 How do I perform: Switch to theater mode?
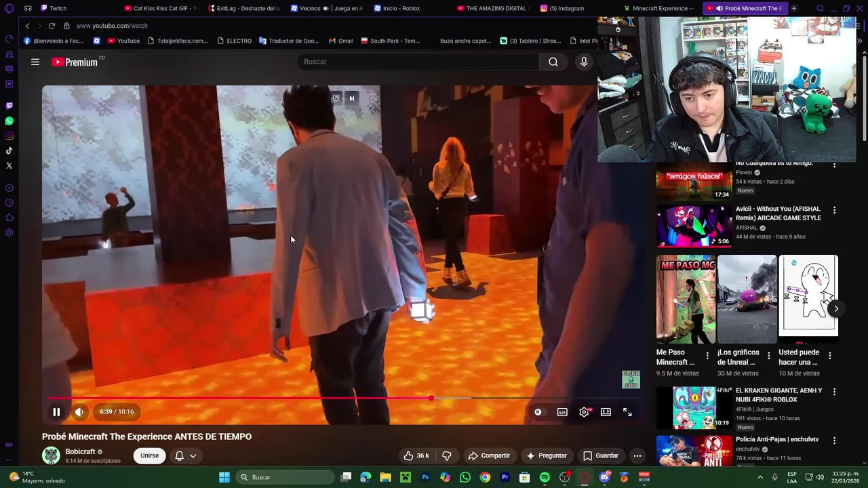point(606,411)
